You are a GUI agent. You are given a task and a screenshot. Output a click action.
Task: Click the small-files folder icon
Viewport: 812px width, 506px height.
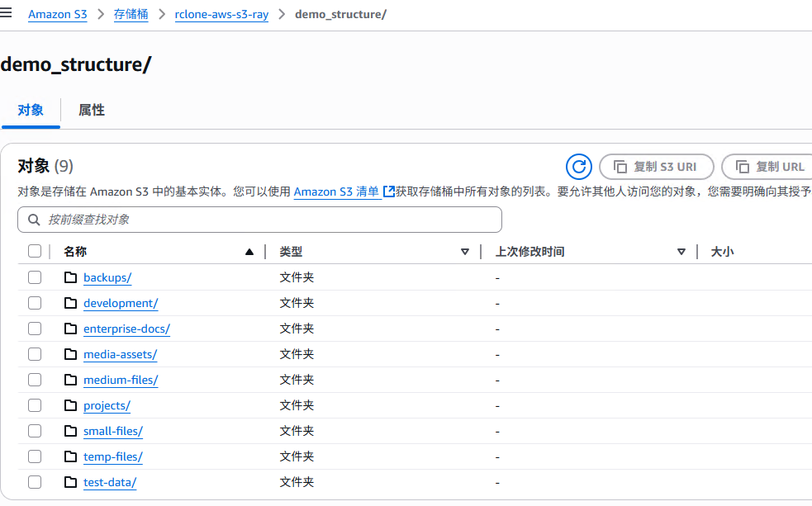coord(70,431)
